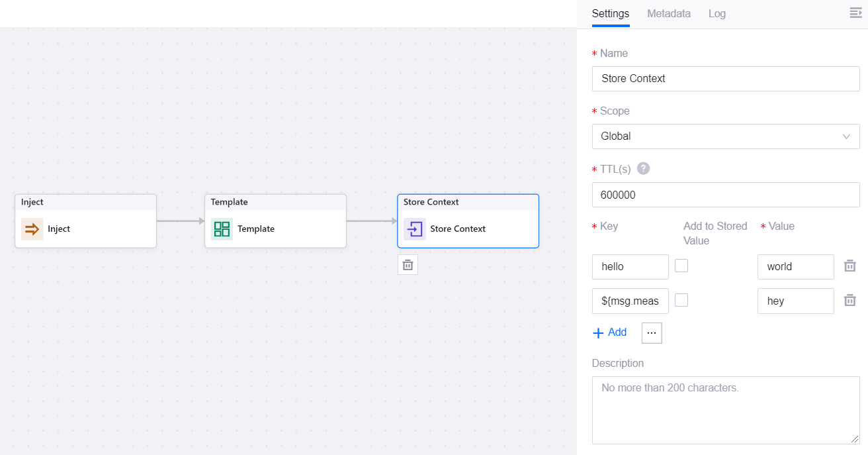
Task: Delete the hello key row
Action: tap(849, 266)
